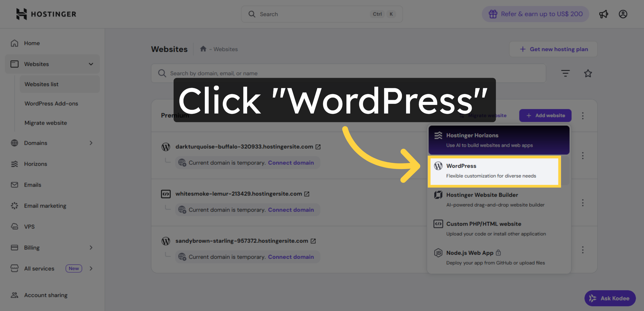Image resolution: width=644 pixels, height=311 pixels.
Task: Collapse the Websites section in the sidebar
Action: click(91, 64)
